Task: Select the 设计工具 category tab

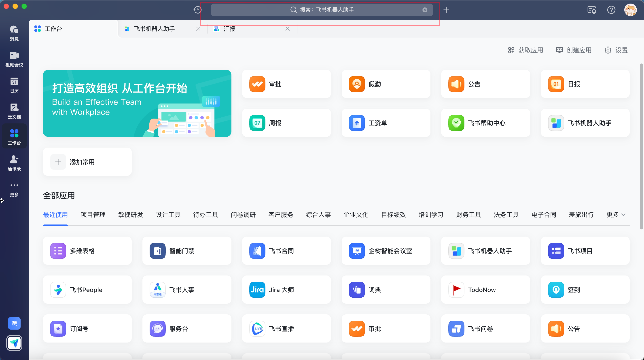Action: tap(168, 215)
